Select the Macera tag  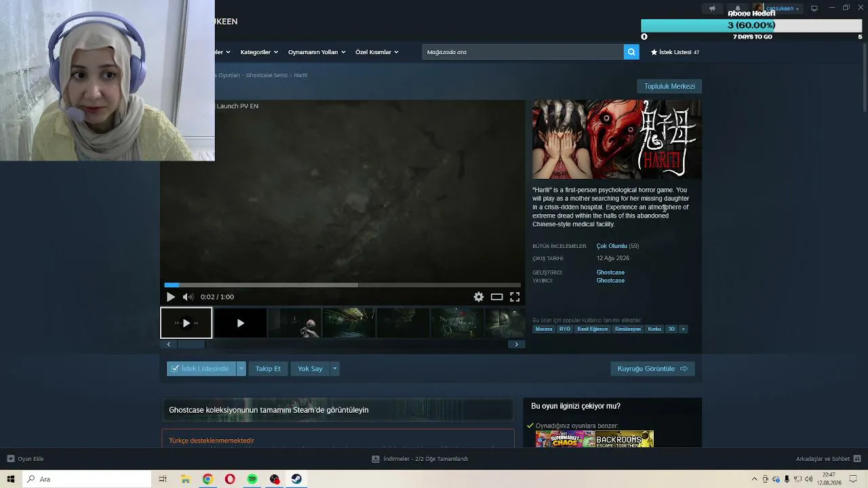544,329
